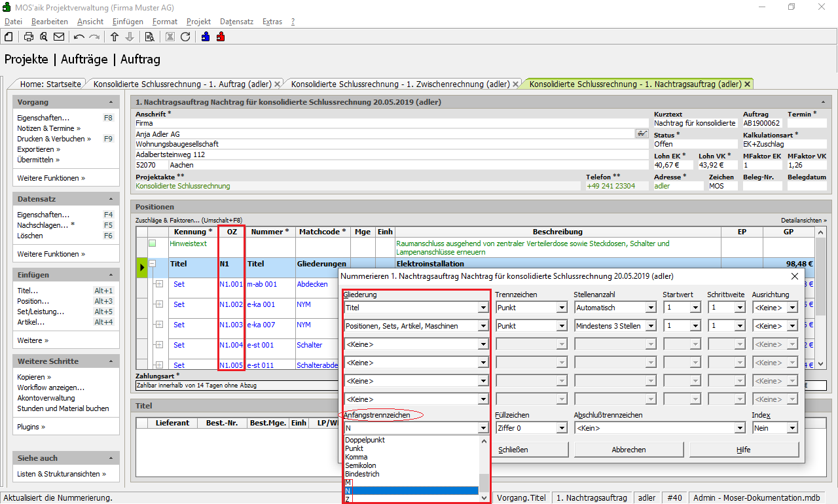Click the Hilfe button
Image resolution: width=838 pixels, height=504 pixels.
[743, 450]
